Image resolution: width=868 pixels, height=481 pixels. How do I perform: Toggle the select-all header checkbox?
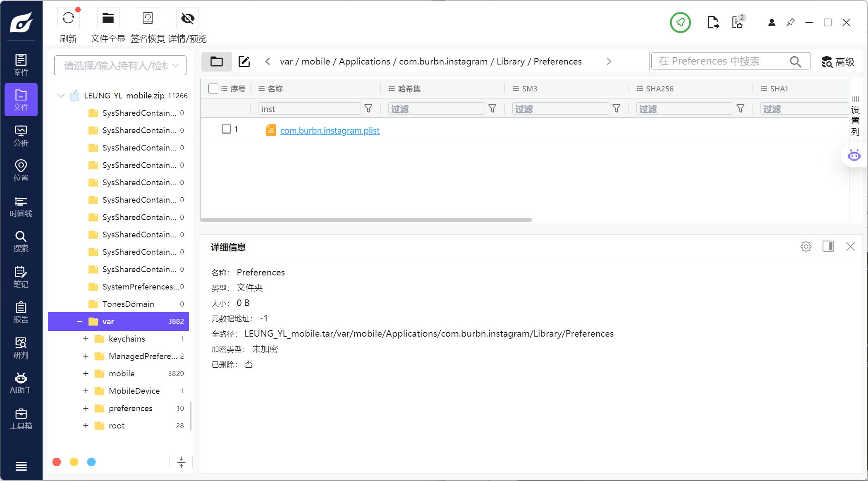tap(213, 89)
